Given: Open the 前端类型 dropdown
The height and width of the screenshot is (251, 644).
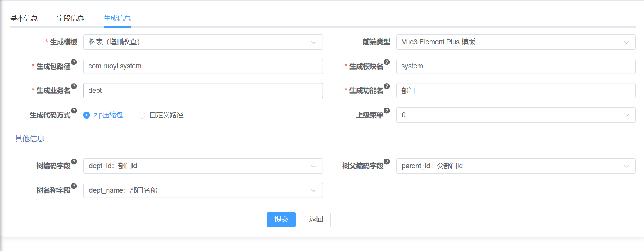Looking at the screenshot, I should [x=516, y=42].
